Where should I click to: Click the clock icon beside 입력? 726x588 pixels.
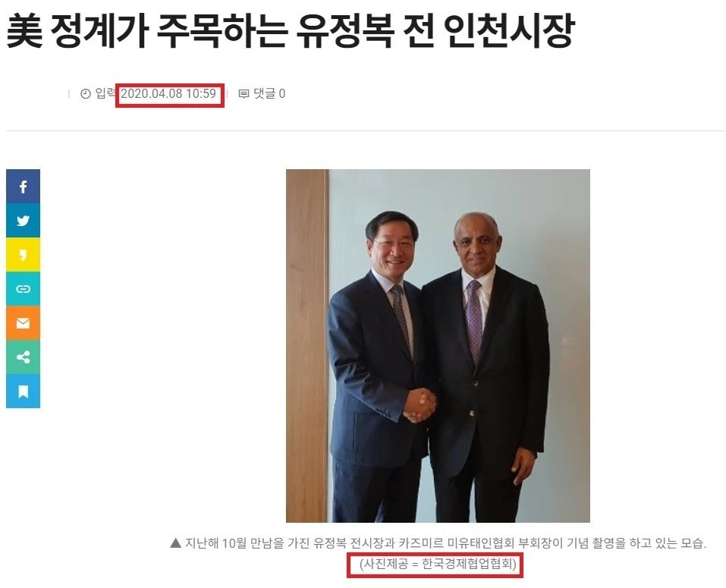[86, 94]
